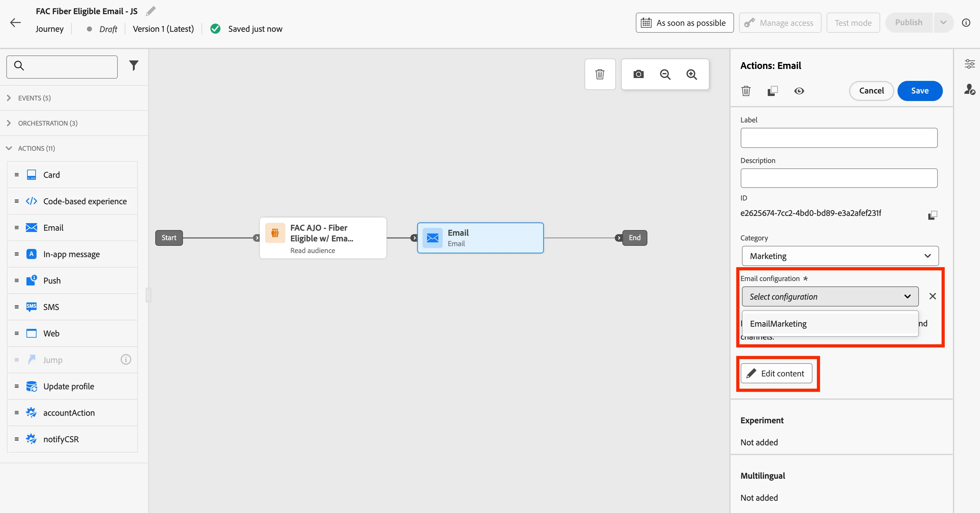Click the Cancel button
Image resolution: width=980 pixels, height=513 pixels.
click(871, 91)
